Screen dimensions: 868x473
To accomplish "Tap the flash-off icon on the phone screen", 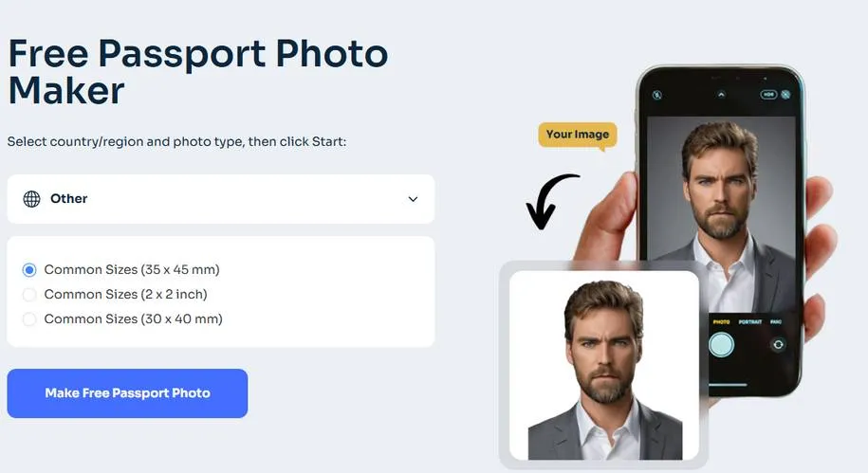I will [657, 95].
